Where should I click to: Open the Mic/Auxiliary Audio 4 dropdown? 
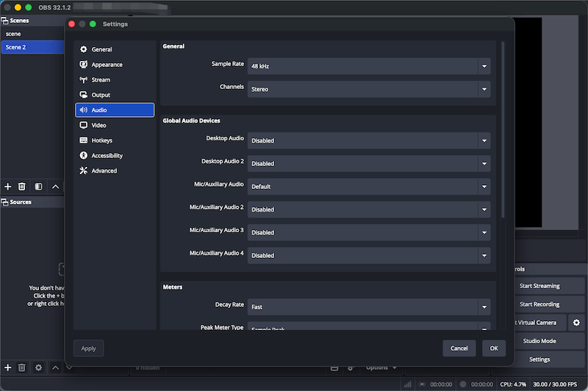[369, 255]
